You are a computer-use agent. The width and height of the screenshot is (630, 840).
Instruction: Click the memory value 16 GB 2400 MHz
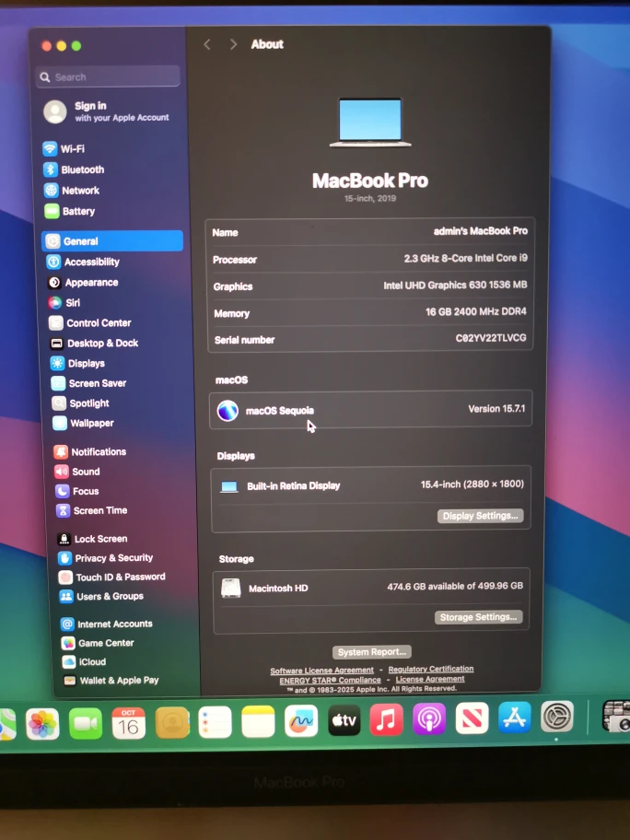coord(475,312)
